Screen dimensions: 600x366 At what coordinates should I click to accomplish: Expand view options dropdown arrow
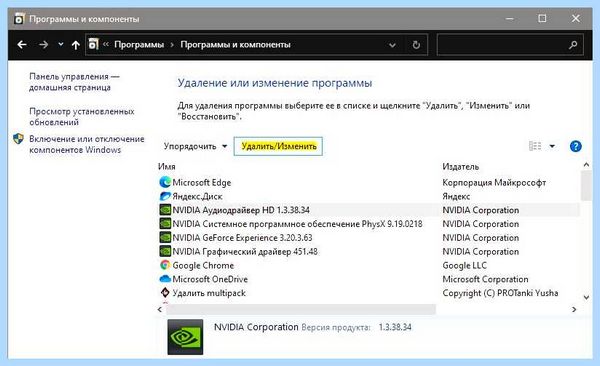pyautogui.click(x=552, y=146)
